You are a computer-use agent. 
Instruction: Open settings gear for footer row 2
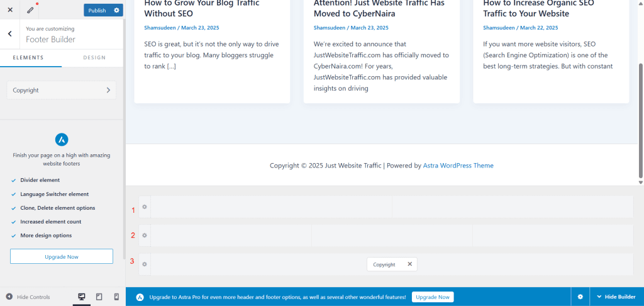point(144,235)
